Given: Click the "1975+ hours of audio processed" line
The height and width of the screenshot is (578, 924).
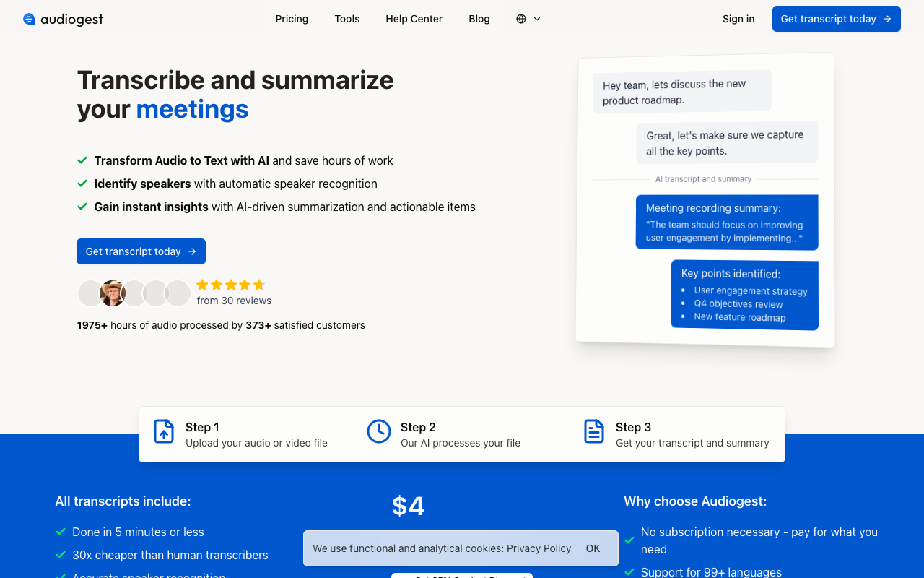Looking at the screenshot, I should (221, 325).
